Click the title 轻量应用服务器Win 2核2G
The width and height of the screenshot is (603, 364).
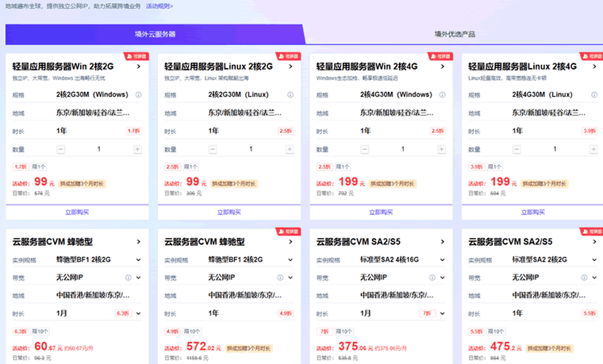coord(63,67)
